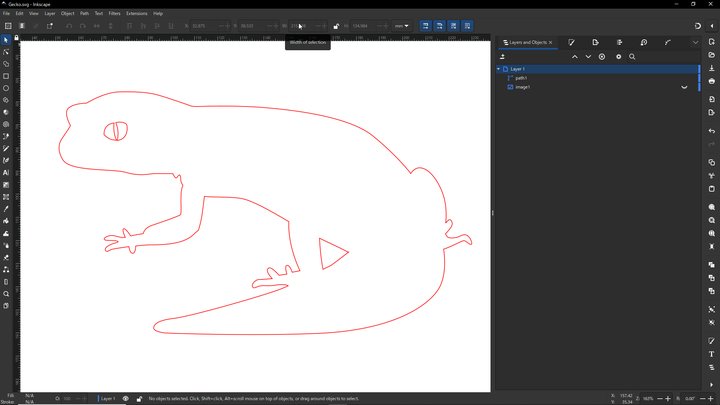Open Text and Font dialog icon

click(x=712, y=354)
